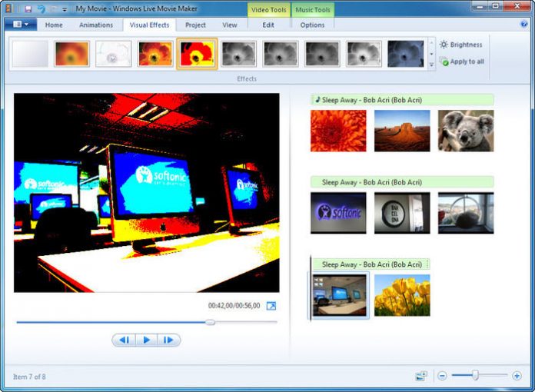The width and height of the screenshot is (535, 392).
Task: Go to previous frame button
Action: [124, 340]
